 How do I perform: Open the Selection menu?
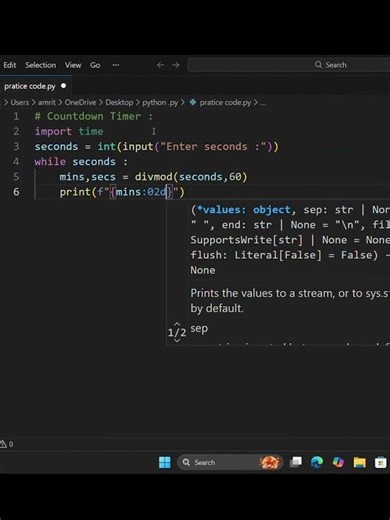click(x=41, y=65)
